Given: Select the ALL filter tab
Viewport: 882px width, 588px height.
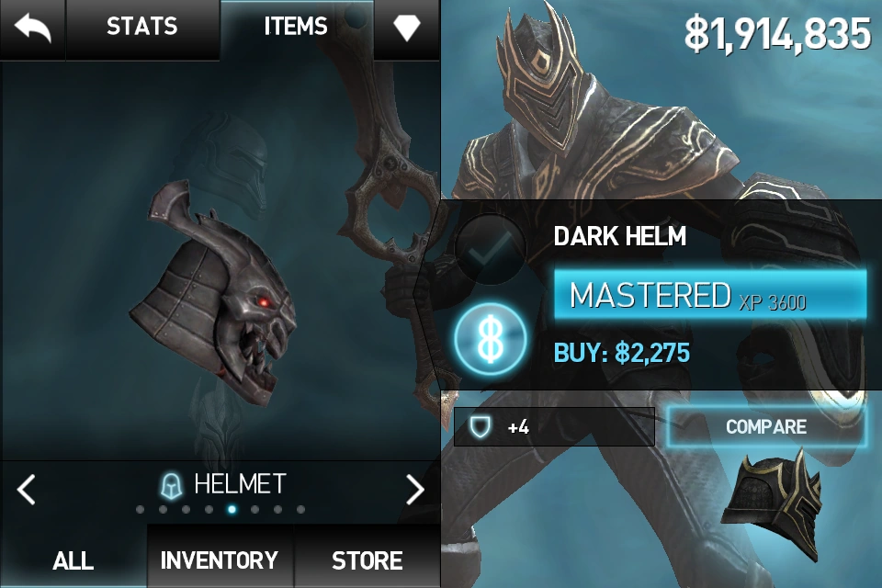Looking at the screenshot, I should tap(73, 560).
